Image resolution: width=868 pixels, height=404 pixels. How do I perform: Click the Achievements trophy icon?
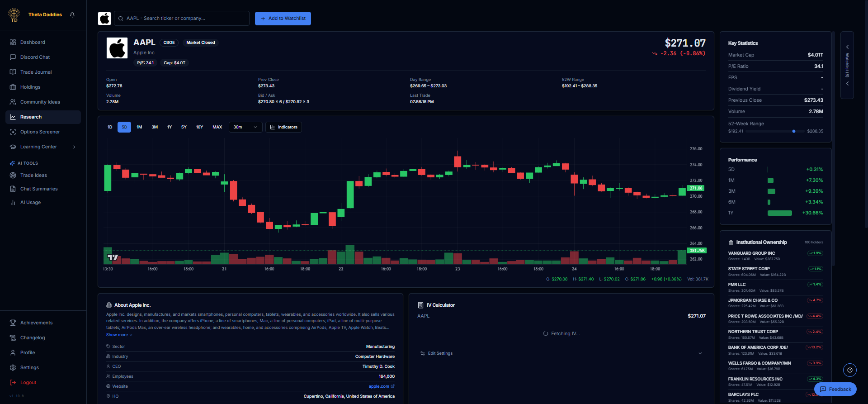coord(13,323)
